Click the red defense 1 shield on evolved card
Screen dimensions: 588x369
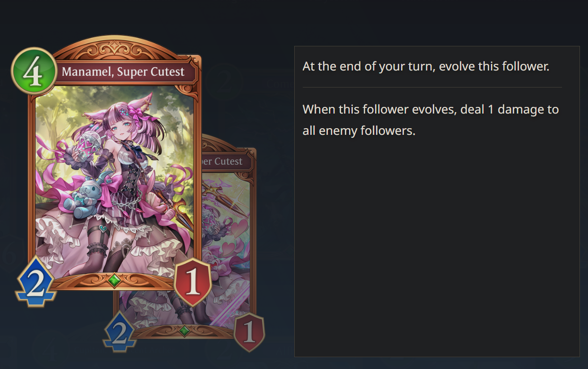[x=249, y=333]
